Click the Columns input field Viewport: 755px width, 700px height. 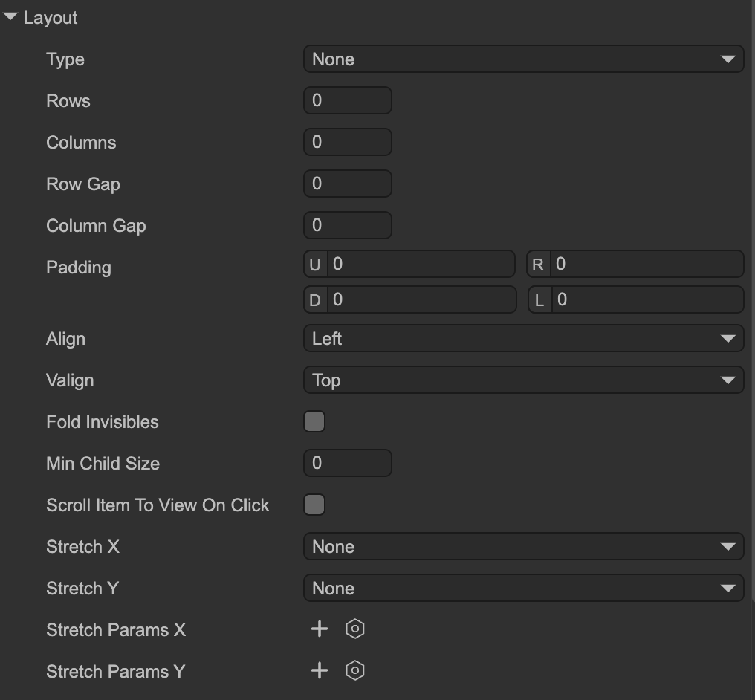pyautogui.click(x=347, y=143)
